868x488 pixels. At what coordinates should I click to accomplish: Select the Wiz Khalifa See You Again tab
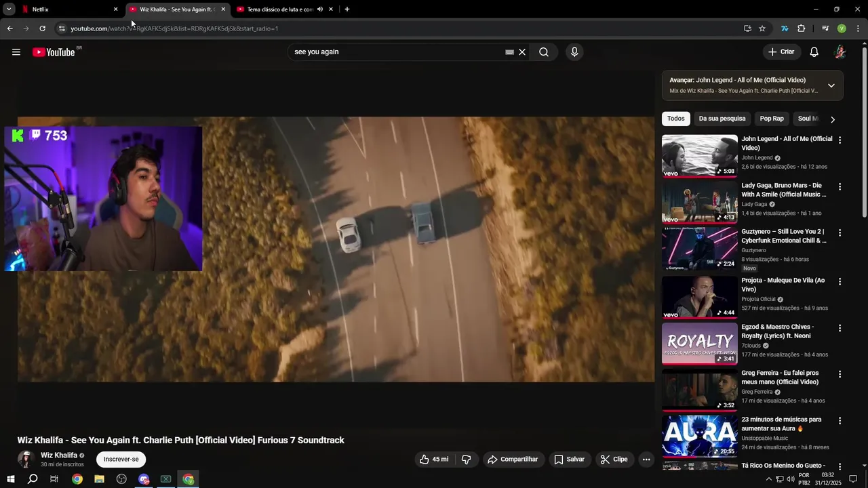pos(178,9)
